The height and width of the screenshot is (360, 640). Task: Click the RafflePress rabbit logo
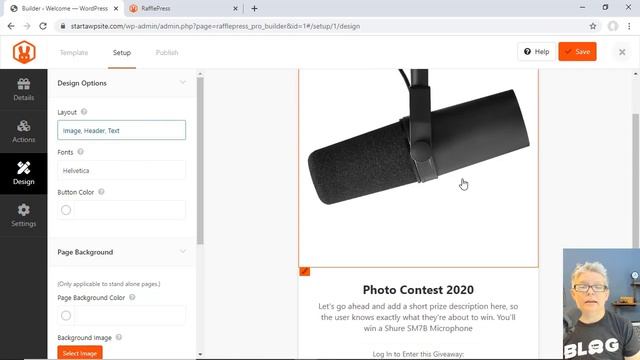click(x=24, y=52)
